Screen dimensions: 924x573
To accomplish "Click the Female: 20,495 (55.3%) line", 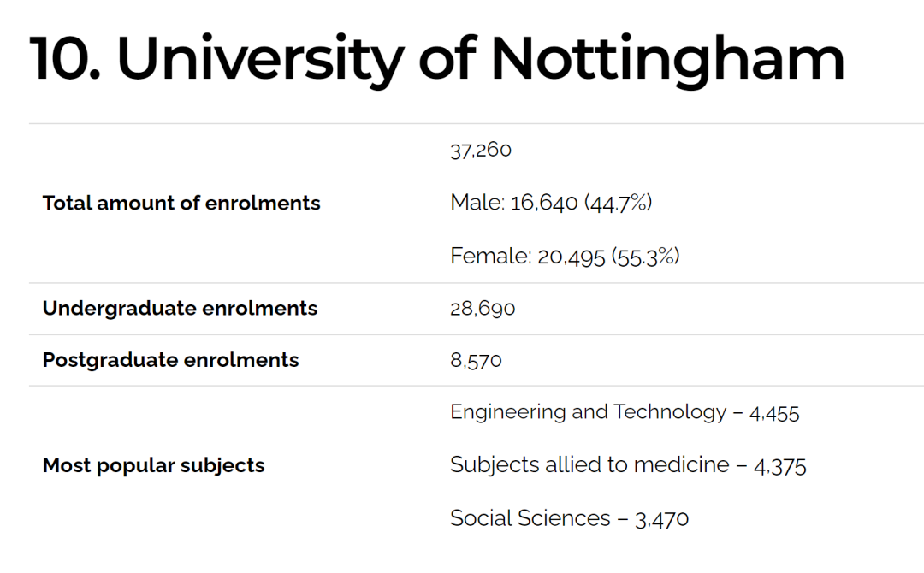I will coord(565,257).
